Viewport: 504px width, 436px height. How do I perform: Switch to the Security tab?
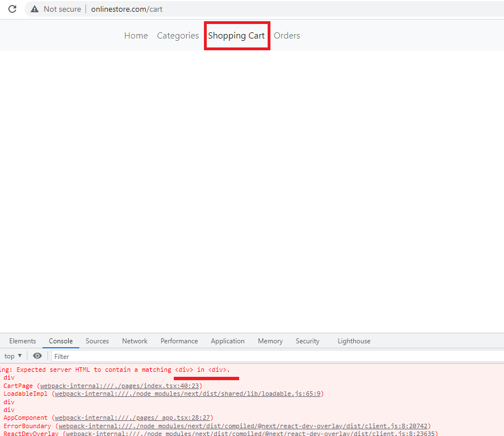click(x=307, y=341)
